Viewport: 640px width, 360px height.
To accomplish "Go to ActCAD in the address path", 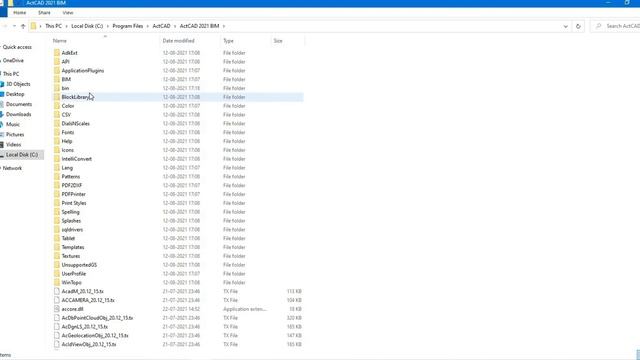I will (161, 26).
